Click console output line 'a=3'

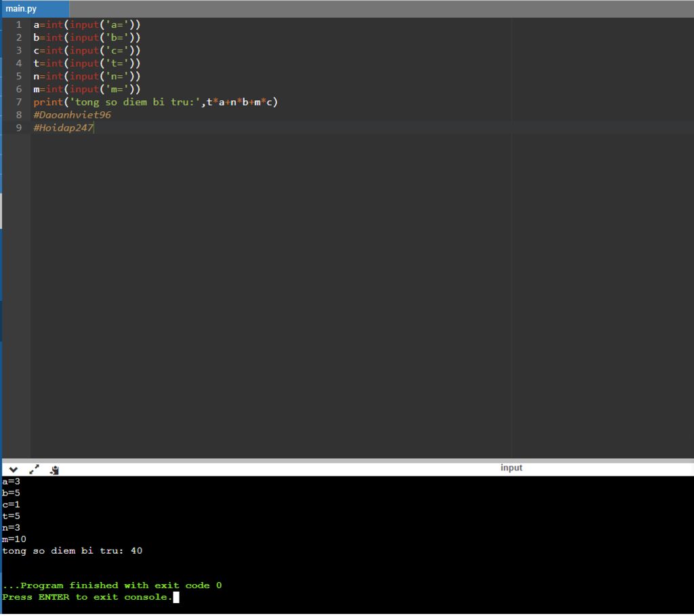coord(11,481)
